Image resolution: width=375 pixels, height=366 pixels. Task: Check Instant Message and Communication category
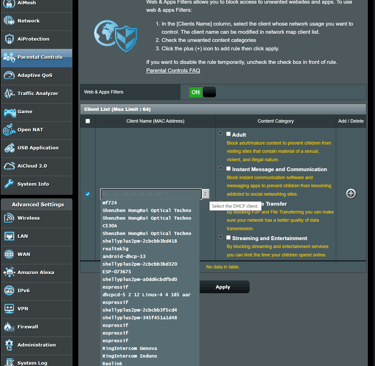click(228, 168)
